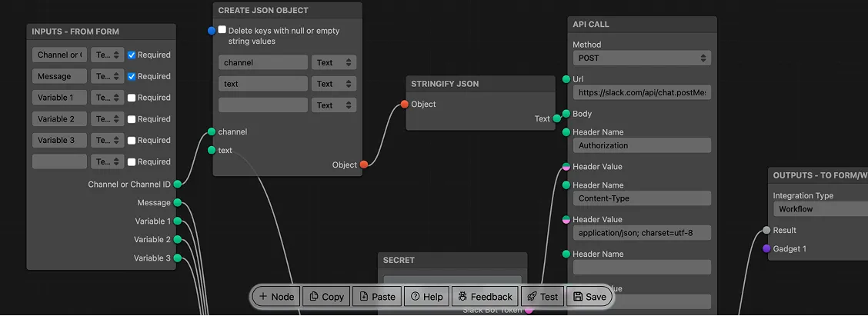Click the red Object output port of Create JSON

(364, 165)
